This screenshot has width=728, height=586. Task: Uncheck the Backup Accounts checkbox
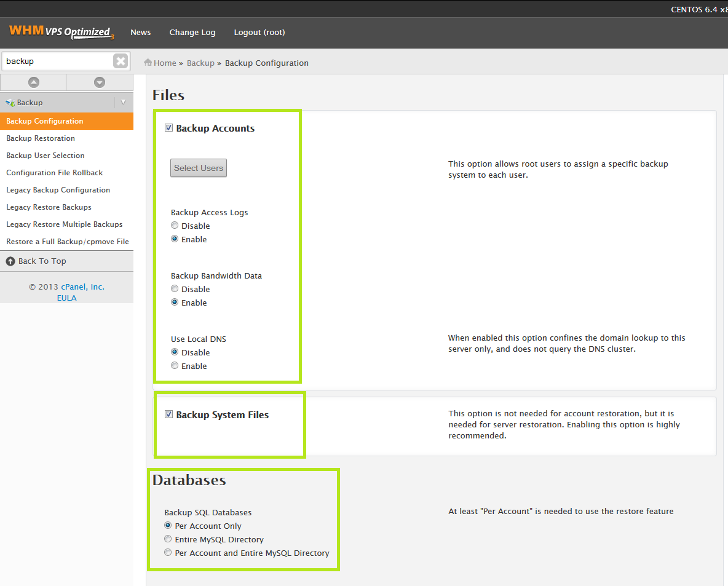(x=169, y=128)
